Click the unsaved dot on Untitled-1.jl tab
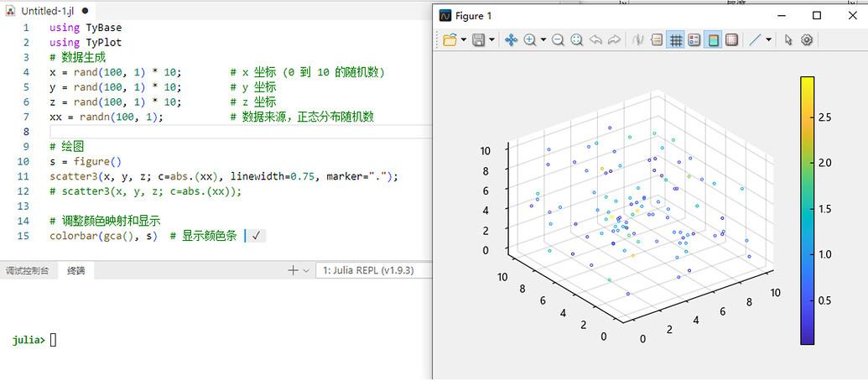Screen dimensions: 868x381 click(84, 11)
